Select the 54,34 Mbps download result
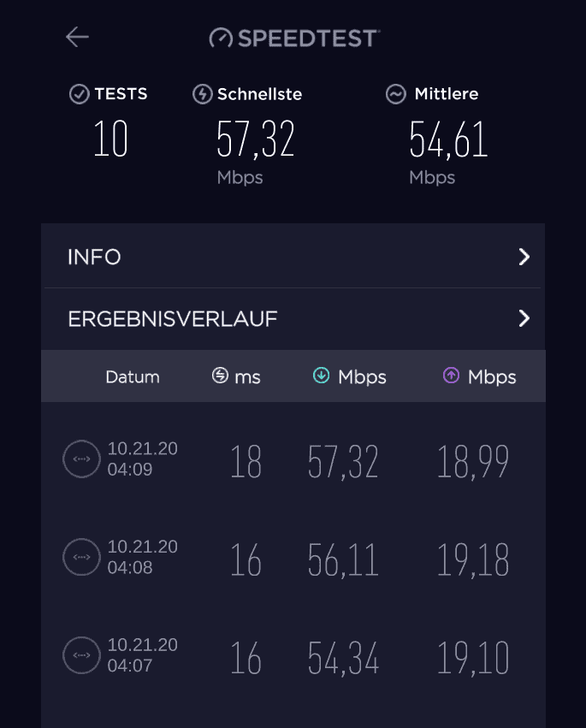This screenshot has width=586, height=728. (343, 658)
